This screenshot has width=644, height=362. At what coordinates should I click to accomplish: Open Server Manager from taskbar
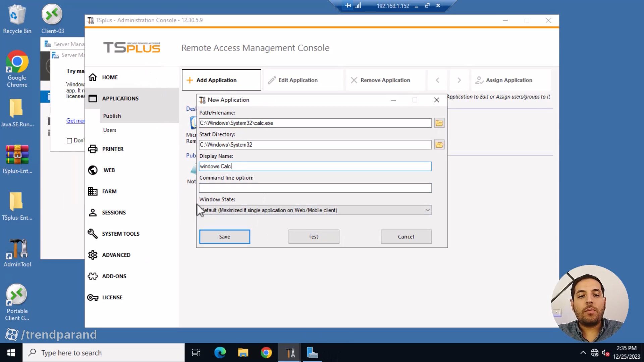click(x=312, y=353)
